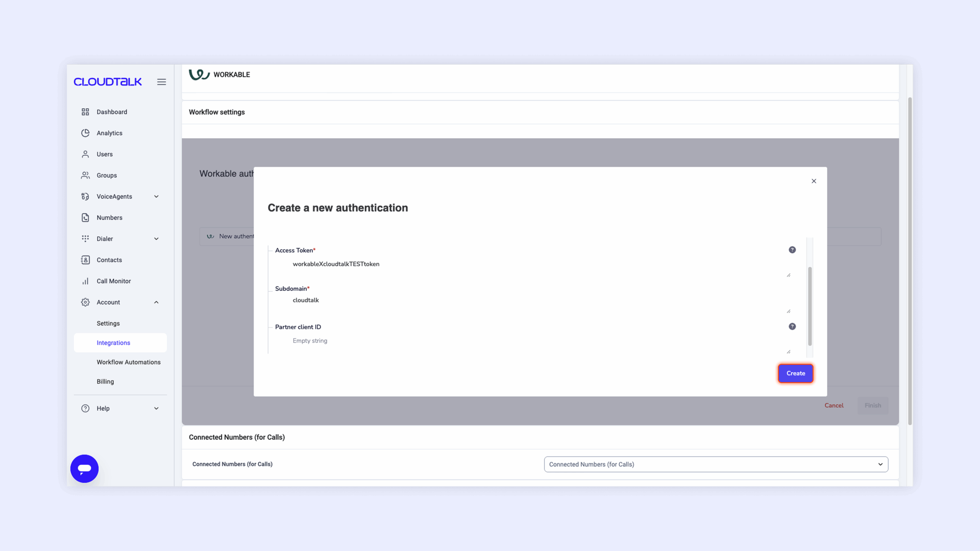
Task: Collapse the Account section chevron
Action: point(156,302)
